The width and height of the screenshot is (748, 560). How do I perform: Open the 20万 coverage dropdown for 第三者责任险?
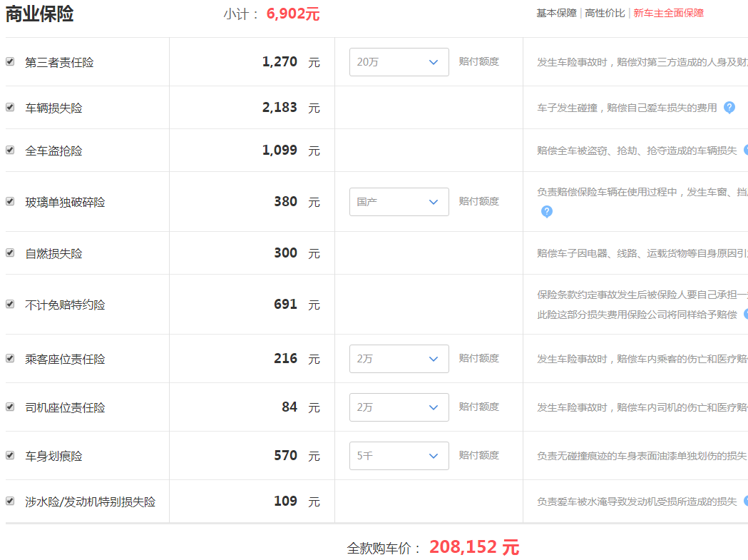click(x=399, y=62)
